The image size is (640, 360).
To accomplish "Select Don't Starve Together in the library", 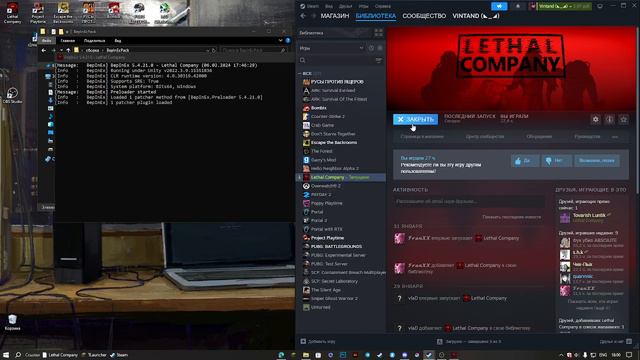I will [x=333, y=134].
